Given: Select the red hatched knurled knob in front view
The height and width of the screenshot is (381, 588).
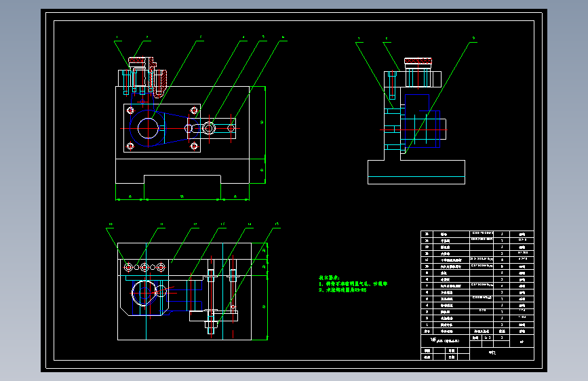Looking at the screenshot, I should coord(136,60).
